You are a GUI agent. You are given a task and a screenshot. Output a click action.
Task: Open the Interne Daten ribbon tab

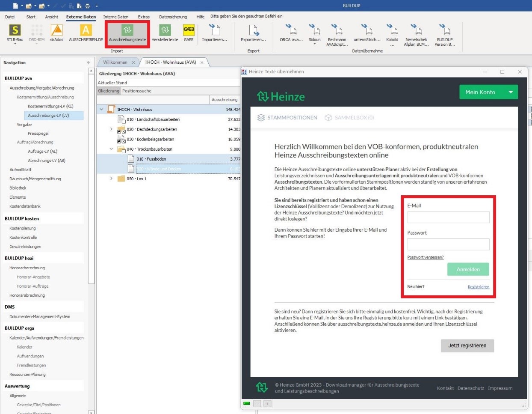click(116, 17)
